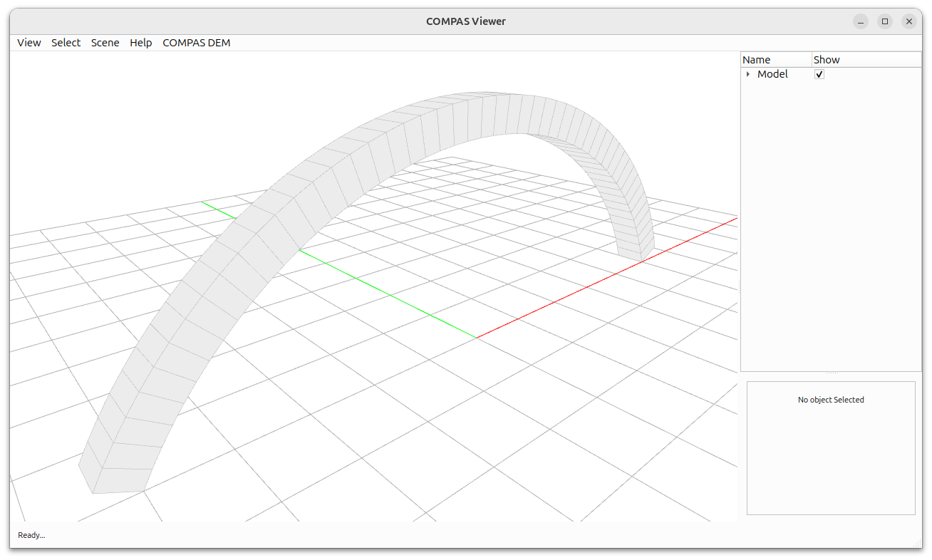Open the Scene menu
This screenshot has width=932, height=560.
[x=105, y=43]
